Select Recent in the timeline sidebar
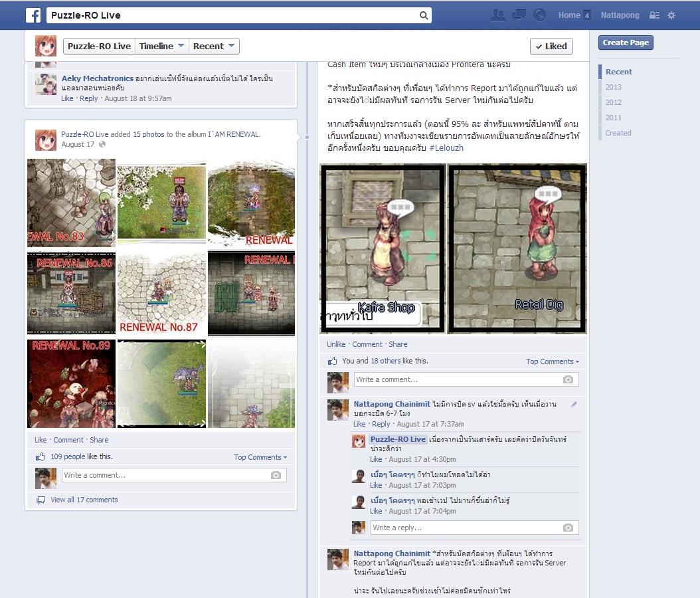Image resolution: width=700 pixels, height=598 pixels. pos(619,72)
